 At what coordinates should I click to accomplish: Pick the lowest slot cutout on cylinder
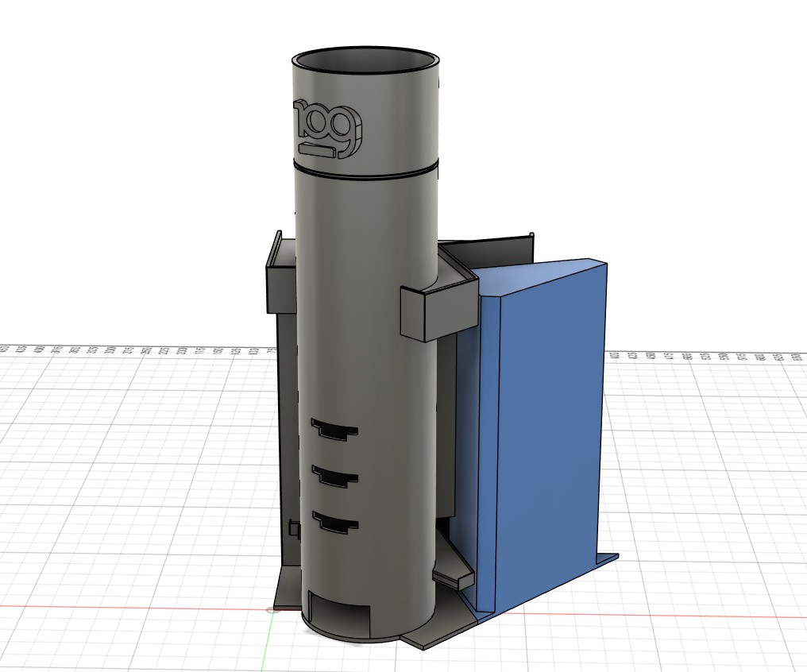click(335, 522)
